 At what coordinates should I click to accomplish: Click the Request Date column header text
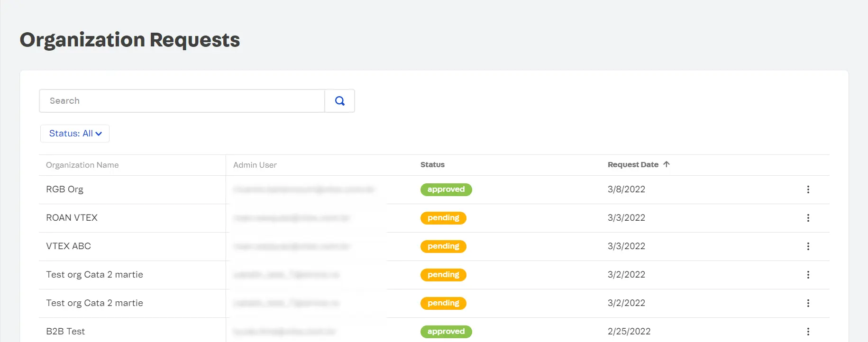tap(632, 165)
